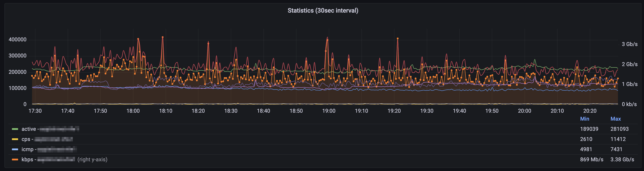This screenshot has height=171, width=644.
Task: Select the cps Min value 2610
Action: click(586, 139)
